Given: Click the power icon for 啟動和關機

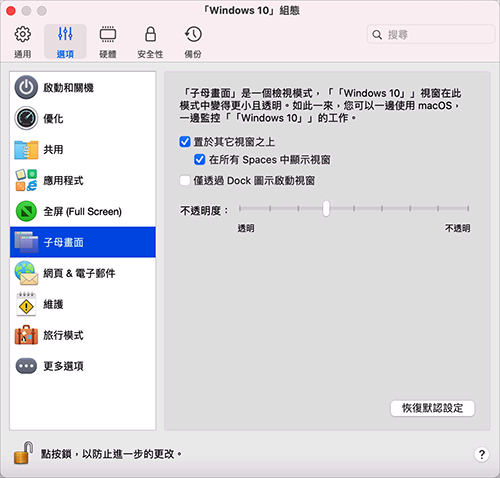Looking at the screenshot, I should coord(26,87).
